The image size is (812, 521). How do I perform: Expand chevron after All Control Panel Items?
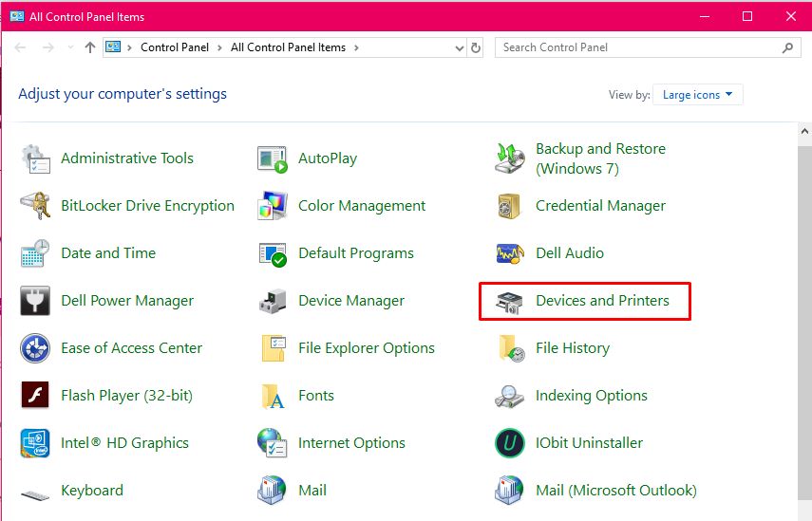(x=356, y=47)
